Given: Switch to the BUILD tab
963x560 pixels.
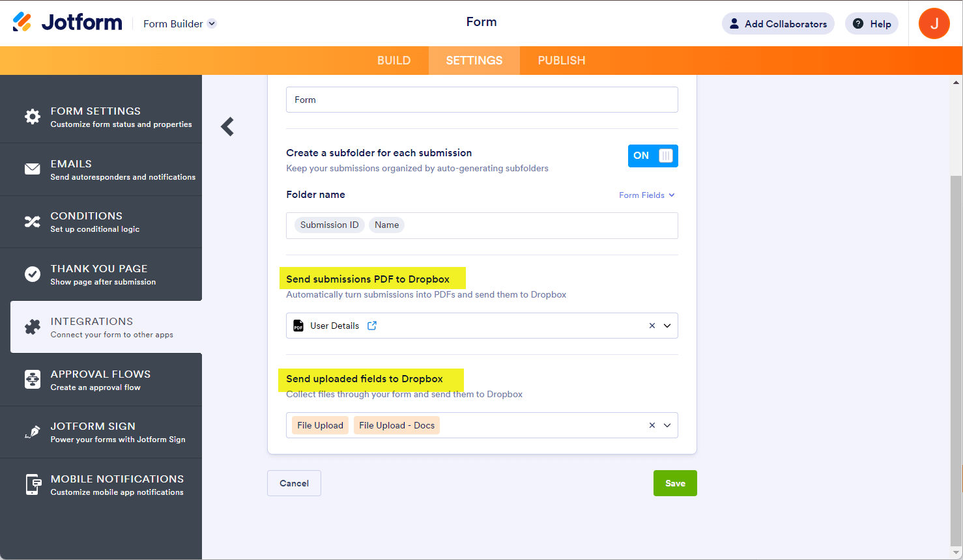Looking at the screenshot, I should [x=394, y=61].
